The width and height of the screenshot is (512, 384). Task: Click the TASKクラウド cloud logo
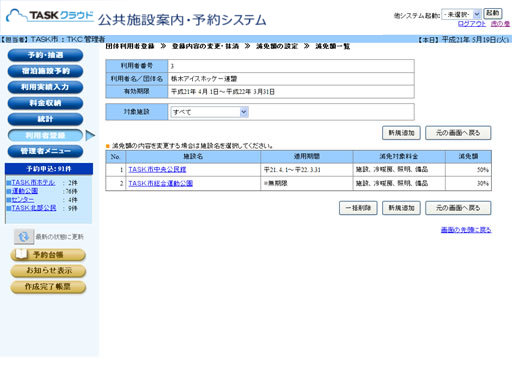coord(50,16)
